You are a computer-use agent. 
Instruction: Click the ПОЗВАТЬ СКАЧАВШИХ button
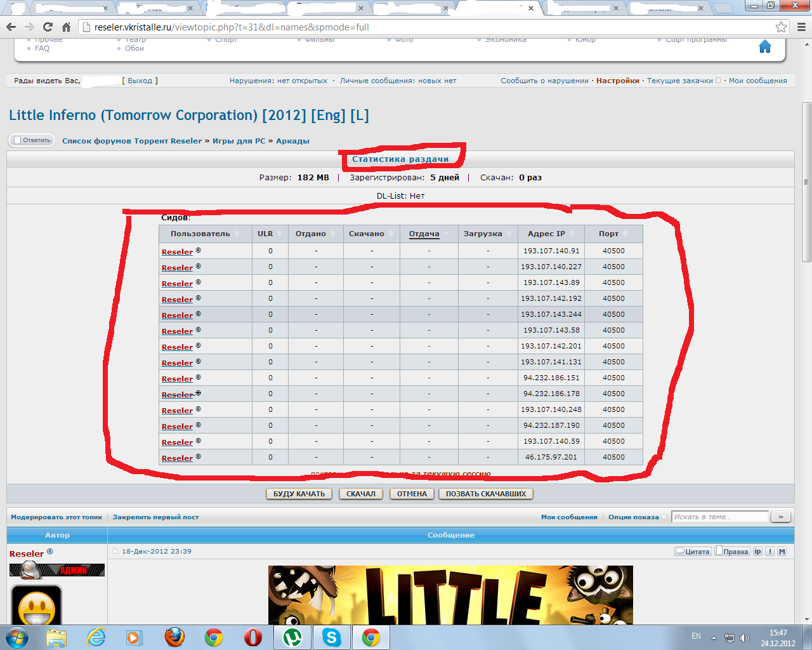[485, 494]
